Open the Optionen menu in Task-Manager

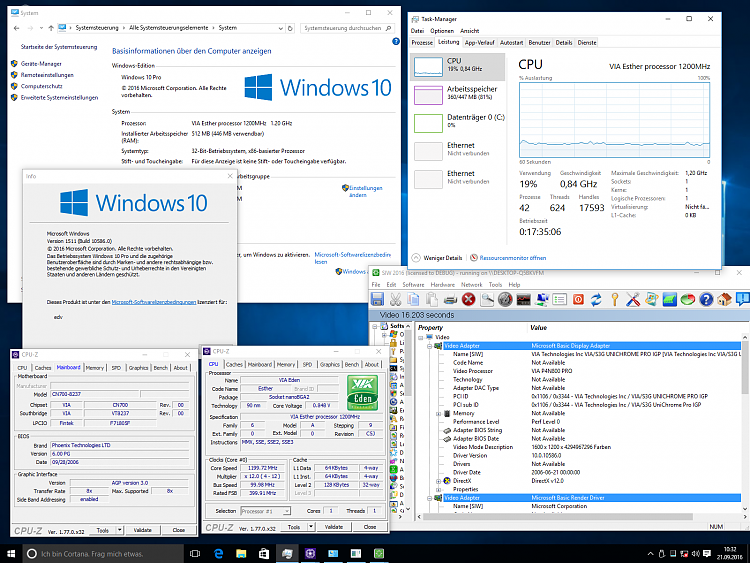click(x=442, y=31)
